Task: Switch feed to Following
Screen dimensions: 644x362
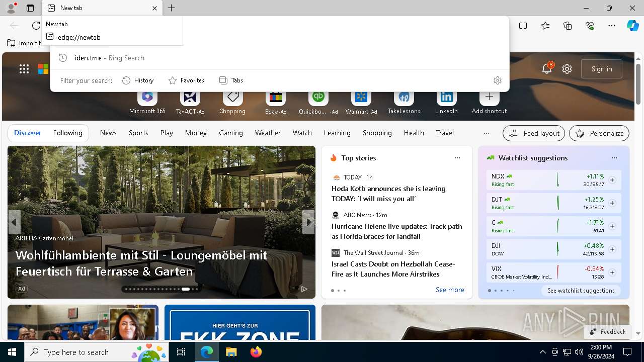Action: point(67,133)
